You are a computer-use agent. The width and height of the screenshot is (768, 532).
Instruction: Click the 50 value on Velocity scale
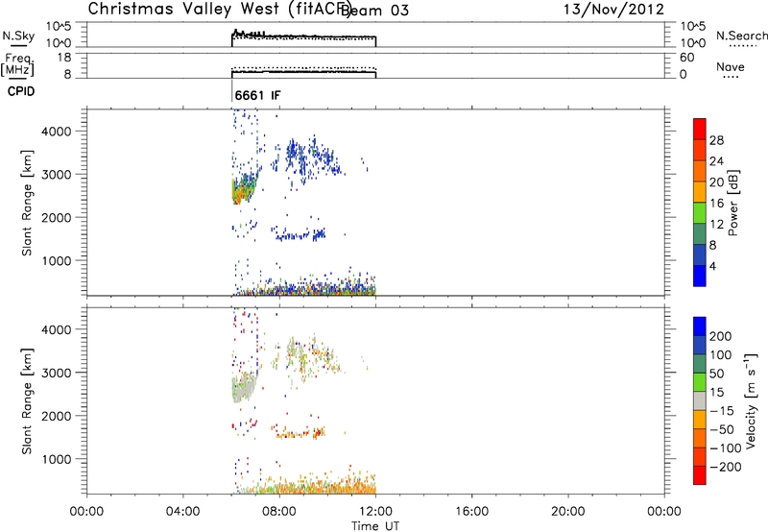pos(717,374)
